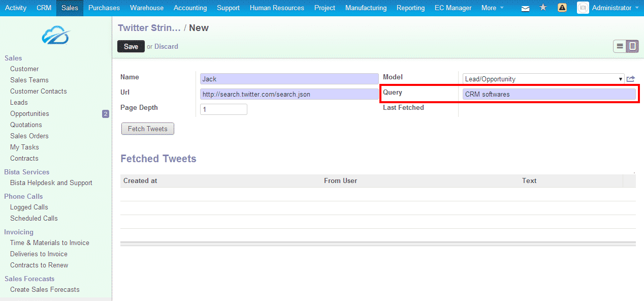The image size is (644, 301).
Task: Switch to list view
Action: pyautogui.click(x=620, y=46)
